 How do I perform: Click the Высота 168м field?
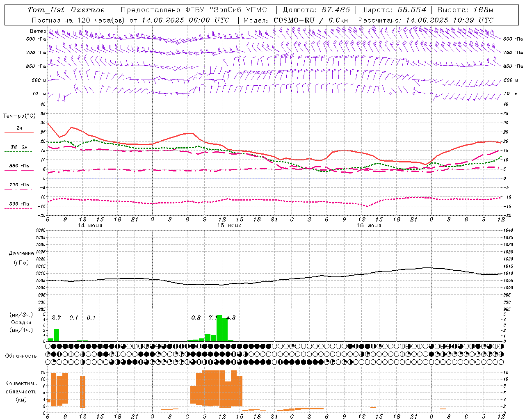pos(465,10)
